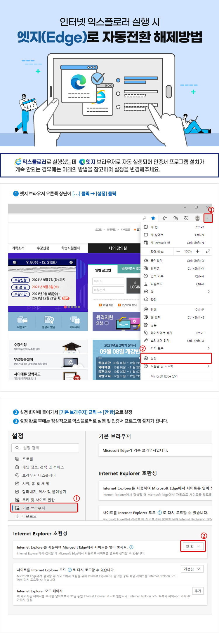
Task: Click the 추가 button
Action: 198,591
